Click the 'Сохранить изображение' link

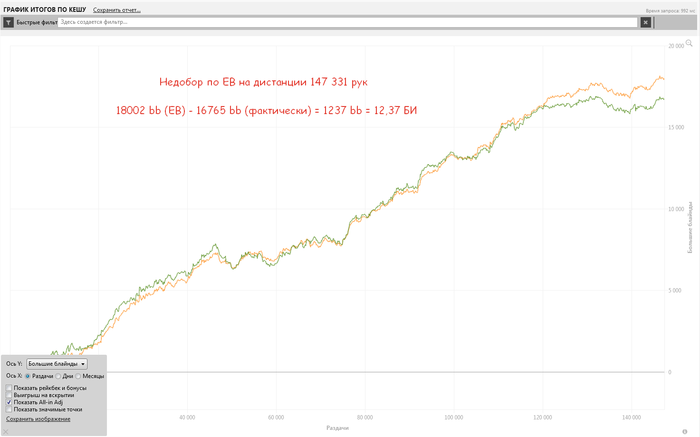pos(38,419)
